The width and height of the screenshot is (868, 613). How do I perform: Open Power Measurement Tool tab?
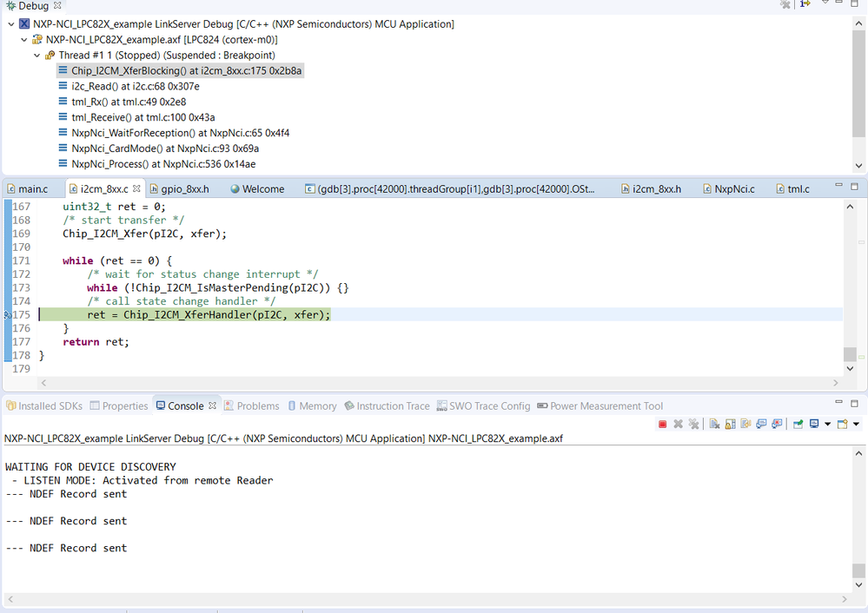[x=600, y=406]
